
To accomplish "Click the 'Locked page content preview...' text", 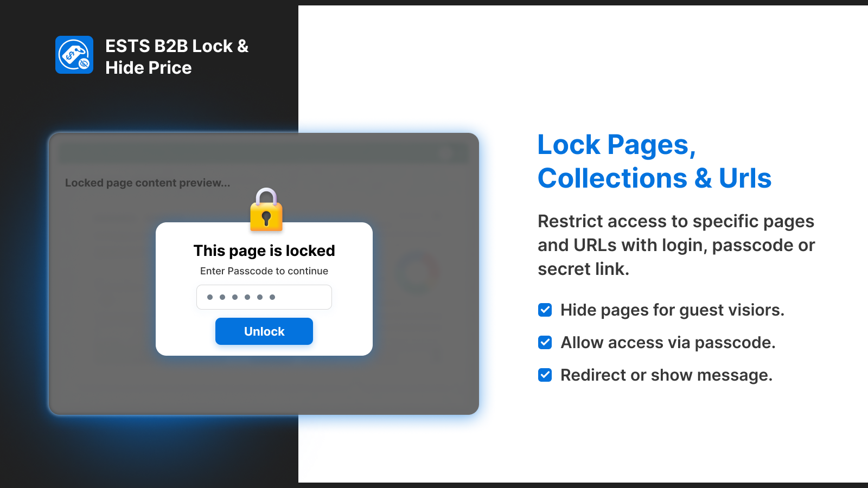I will [x=148, y=183].
